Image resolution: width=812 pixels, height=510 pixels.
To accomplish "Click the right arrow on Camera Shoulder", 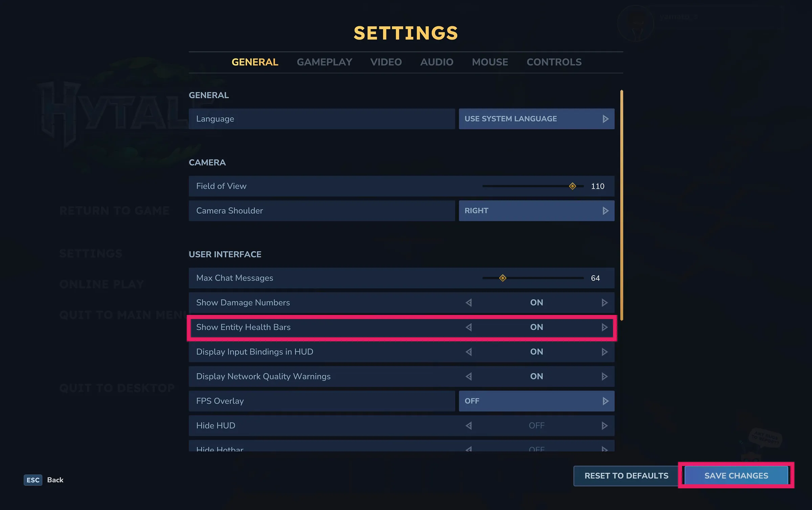I will [x=606, y=210].
